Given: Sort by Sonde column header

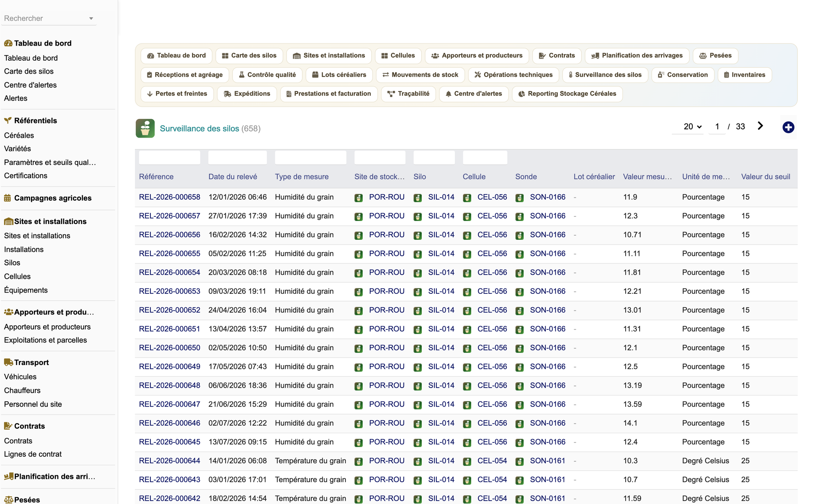Looking at the screenshot, I should [x=526, y=177].
